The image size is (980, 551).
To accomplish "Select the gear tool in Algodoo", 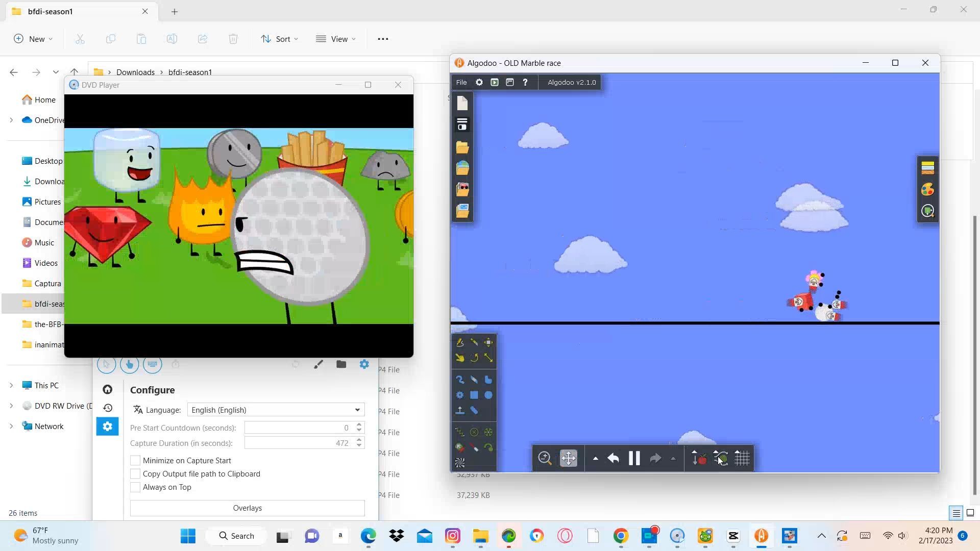I will tap(460, 395).
